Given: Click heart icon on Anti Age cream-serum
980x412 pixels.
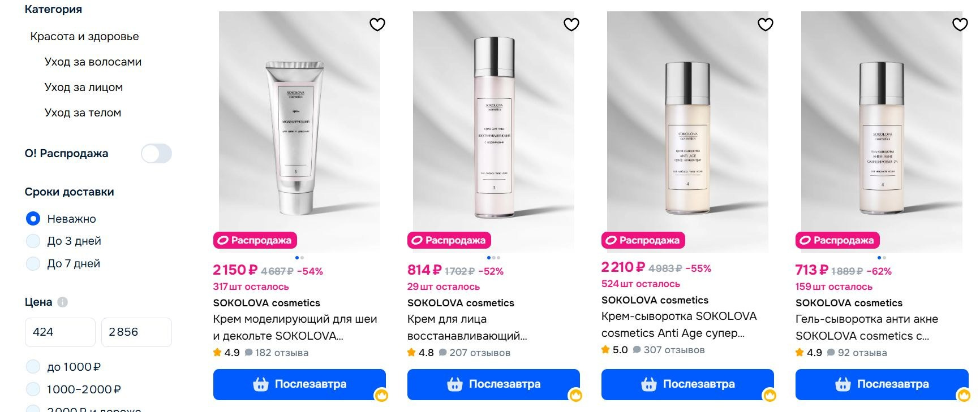Looking at the screenshot, I should (x=766, y=24).
